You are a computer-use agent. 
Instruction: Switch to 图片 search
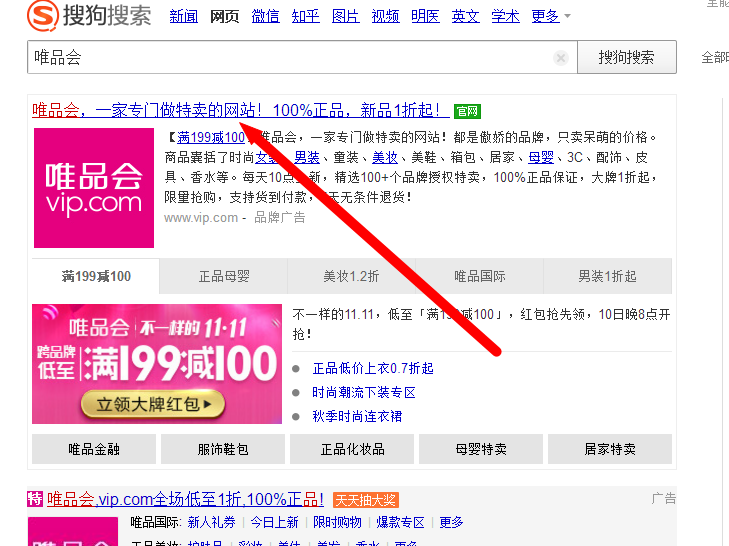coord(345,16)
